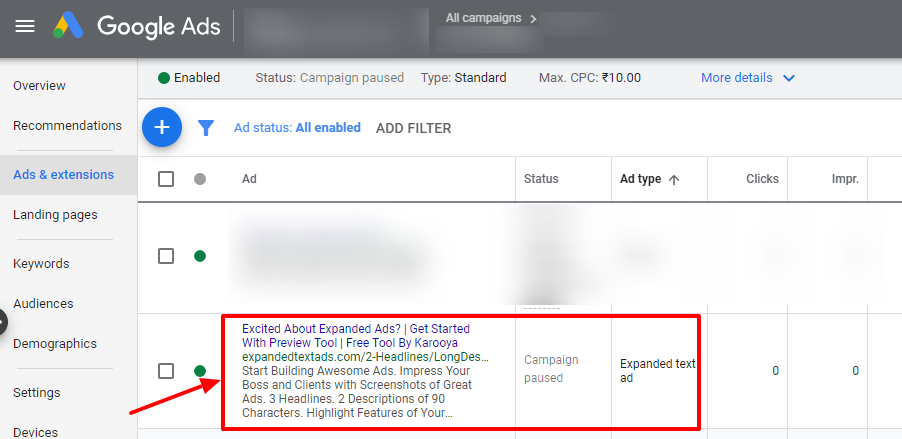
Task: Click the Max. CPC ₹10.00 value
Action: coord(621,78)
